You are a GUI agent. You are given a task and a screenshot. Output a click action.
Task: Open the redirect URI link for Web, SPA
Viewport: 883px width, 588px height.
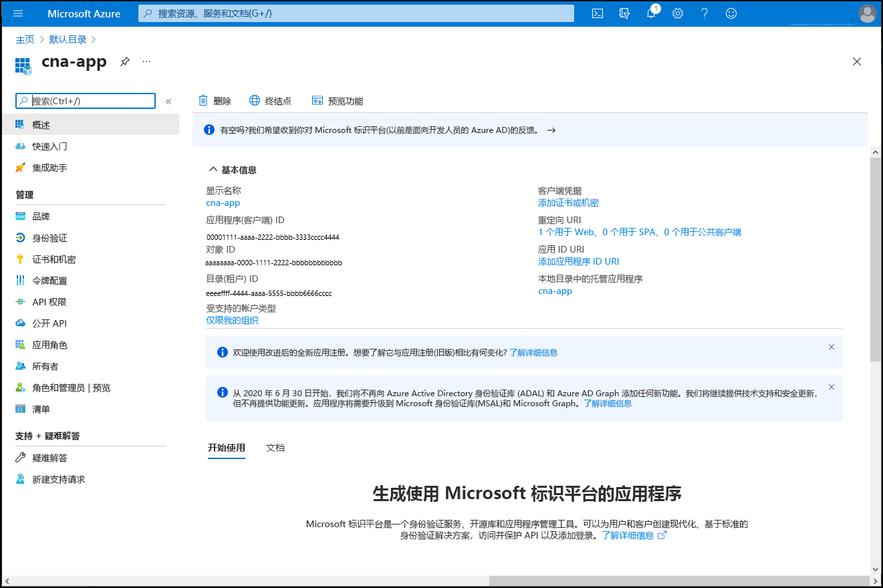pyautogui.click(x=640, y=232)
